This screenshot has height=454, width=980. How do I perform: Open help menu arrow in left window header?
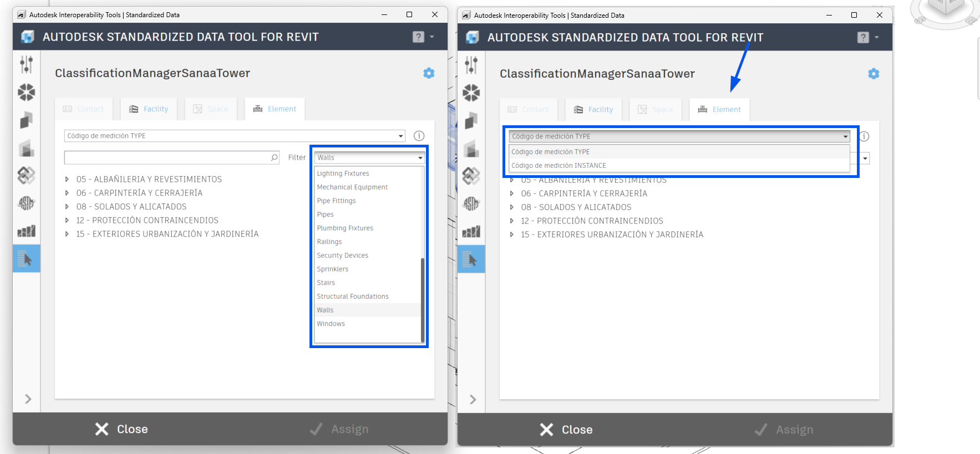(432, 37)
